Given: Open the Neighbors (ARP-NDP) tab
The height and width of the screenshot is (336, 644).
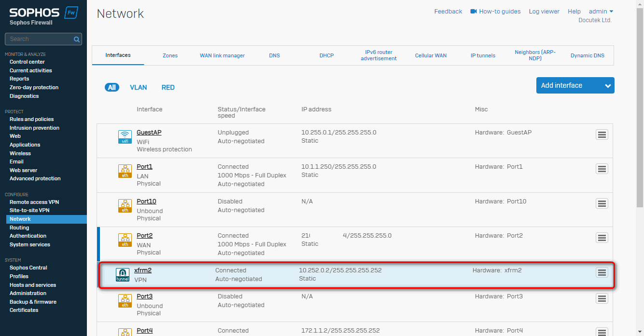Looking at the screenshot, I should click(535, 55).
